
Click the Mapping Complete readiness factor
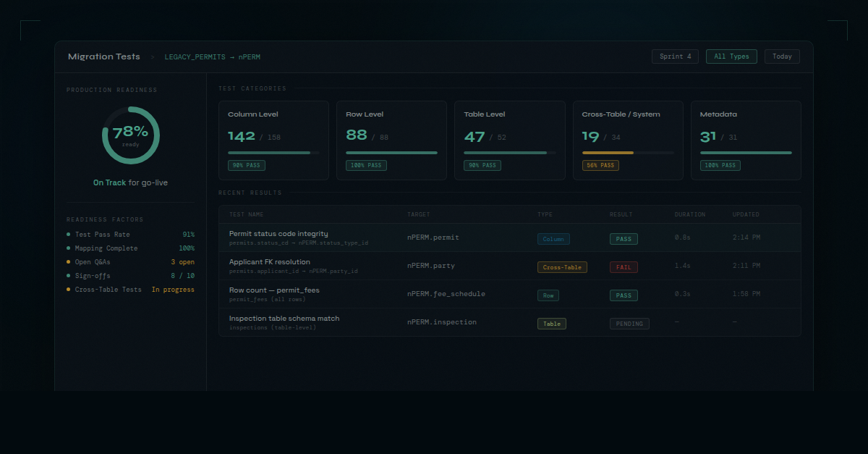point(130,248)
